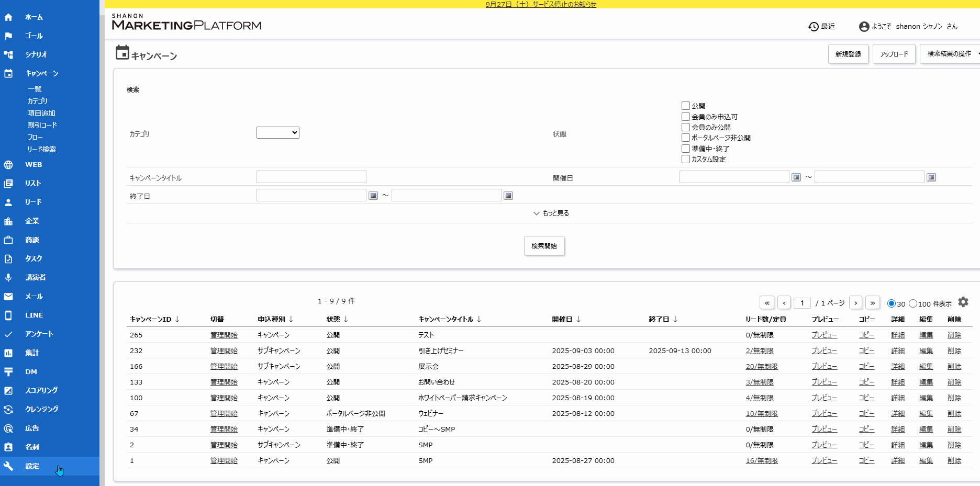Open the Lead person icon

coord(8,202)
